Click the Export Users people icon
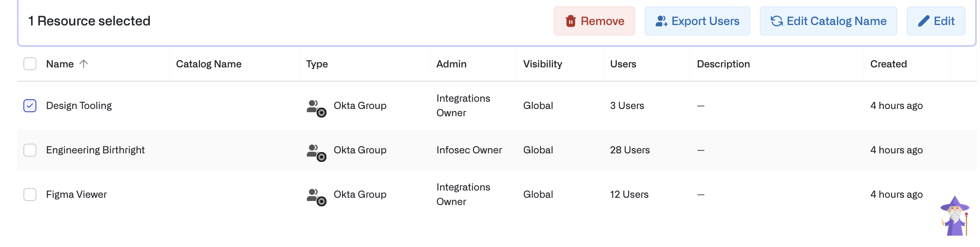980x247 pixels. tap(661, 21)
